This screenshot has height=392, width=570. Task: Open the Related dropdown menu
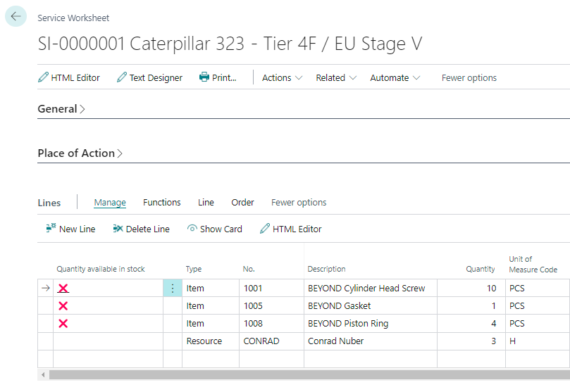[x=336, y=78]
